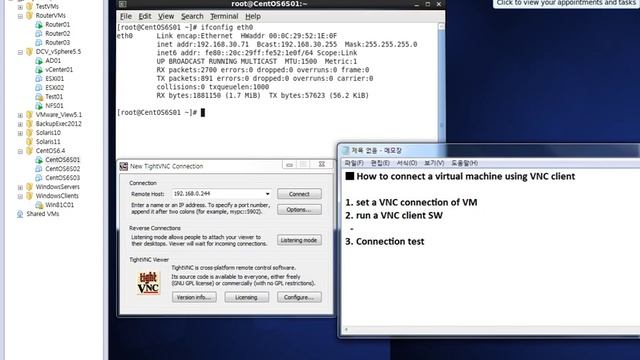The height and width of the screenshot is (360, 640).
Task: Click the Router02 VM icon
Action: (x=39, y=33)
